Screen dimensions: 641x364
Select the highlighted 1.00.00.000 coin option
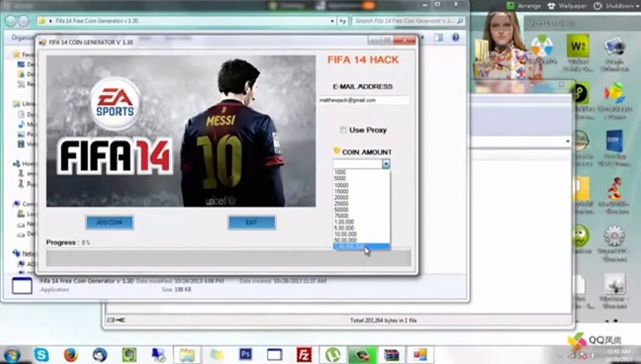(361, 246)
